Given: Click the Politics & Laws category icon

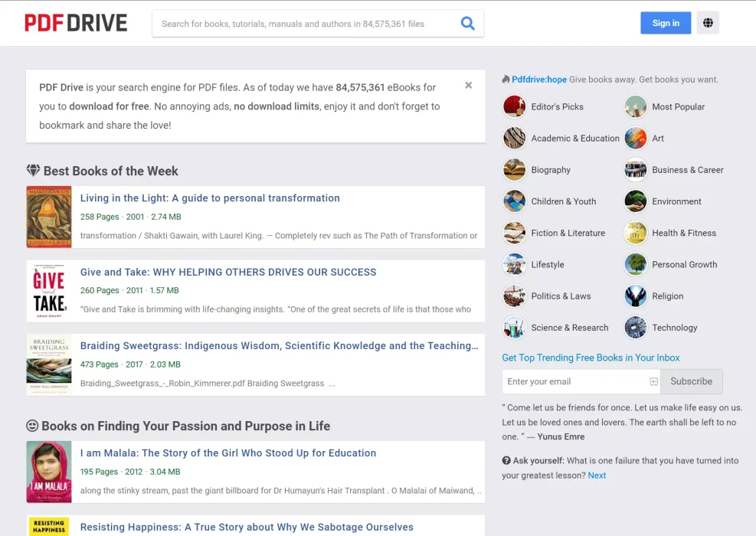Looking at the screenshot, I should point(515,296).
